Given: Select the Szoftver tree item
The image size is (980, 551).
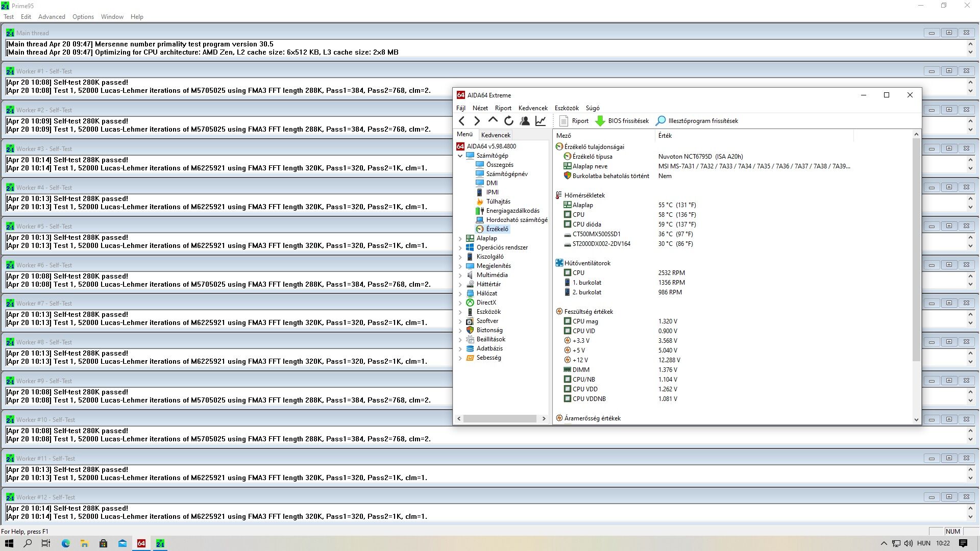Looking at the screenshot, I should click(482, 321).
